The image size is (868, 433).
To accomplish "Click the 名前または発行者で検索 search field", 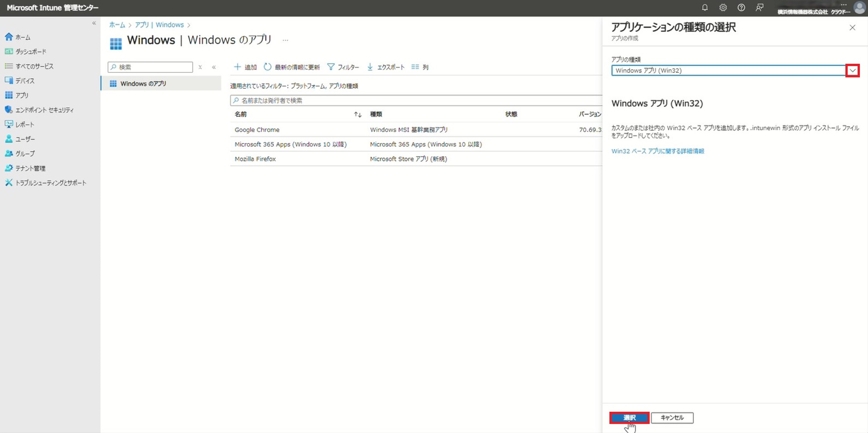I will 416,100.
